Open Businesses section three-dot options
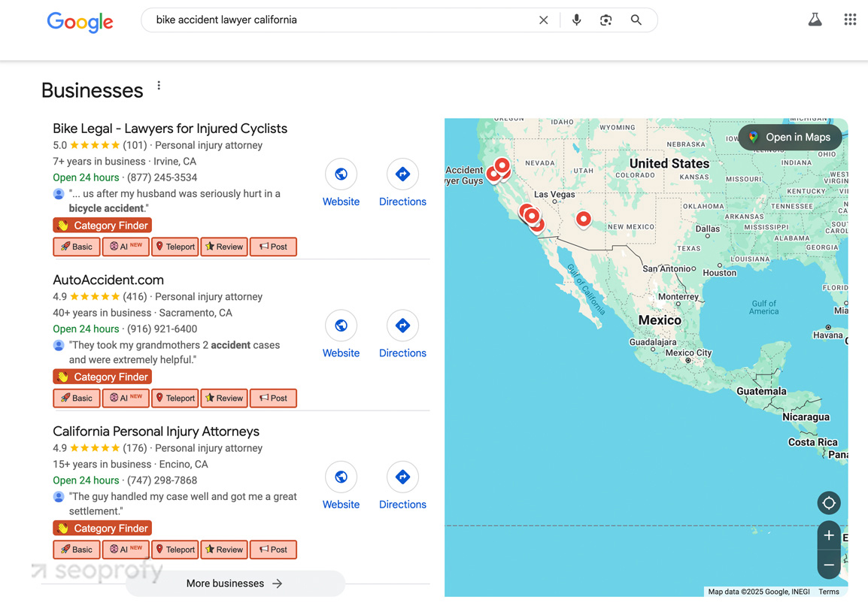The width and height of the screenshot is (868, 615). pyautogui.click(x=159, y=85)
